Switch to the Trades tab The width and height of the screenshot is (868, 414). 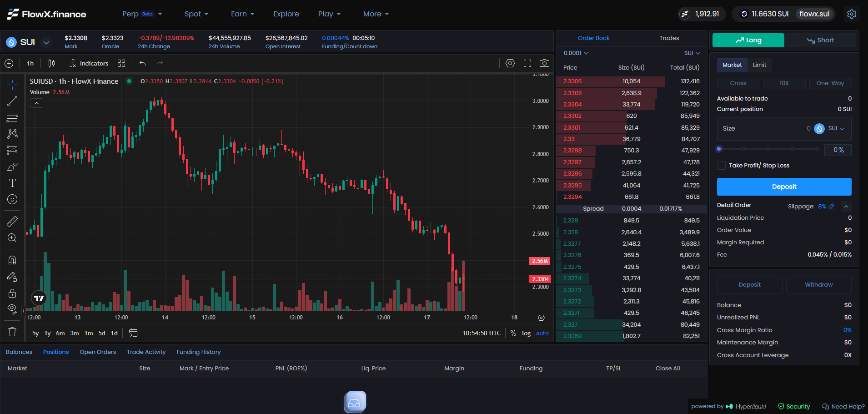pyautogui.click(x=668, y=38)
